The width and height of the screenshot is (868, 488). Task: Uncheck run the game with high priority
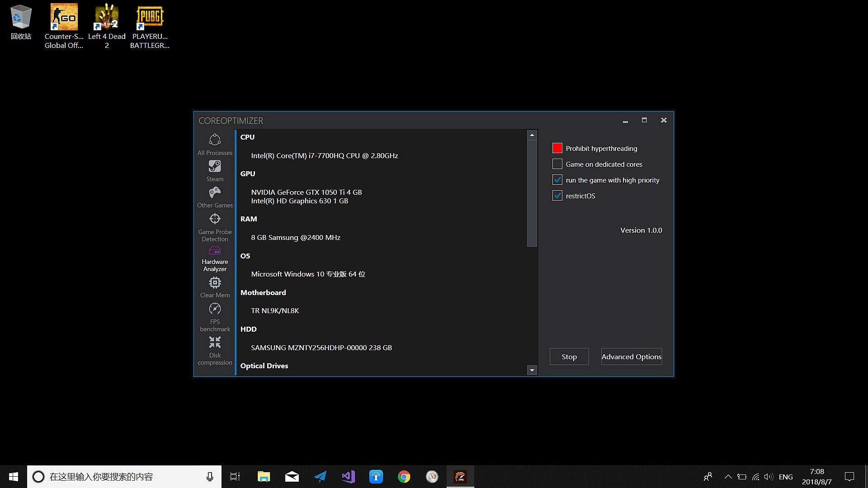click(x=557, y=180)
